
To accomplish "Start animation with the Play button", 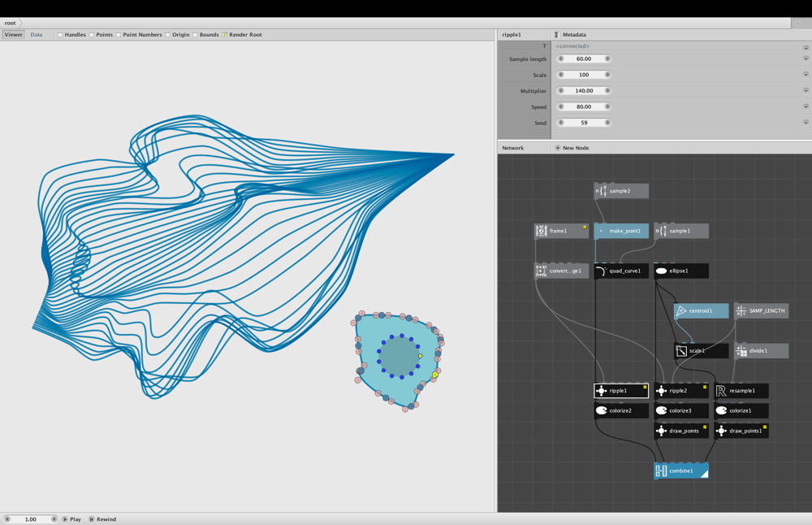I will click(71, 518).
